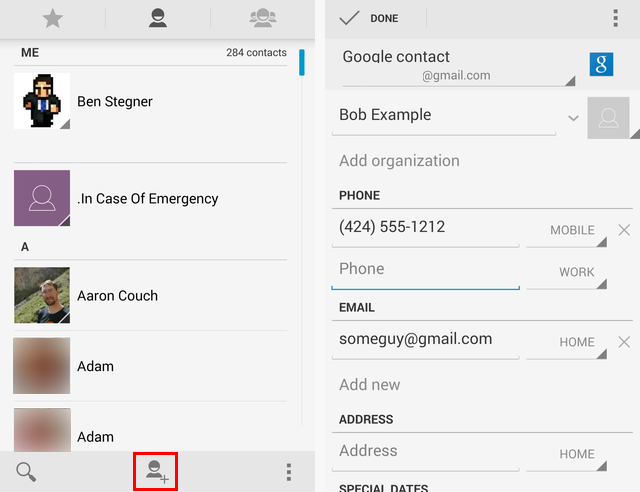Open the Google contact account dropdown
This screenshot has height=492, width=640.
459,66
